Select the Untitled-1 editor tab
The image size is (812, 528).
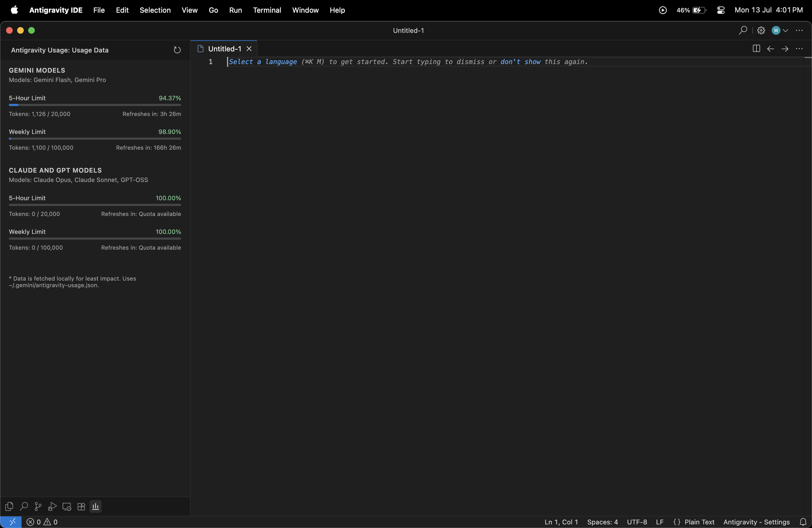[224, 49]
